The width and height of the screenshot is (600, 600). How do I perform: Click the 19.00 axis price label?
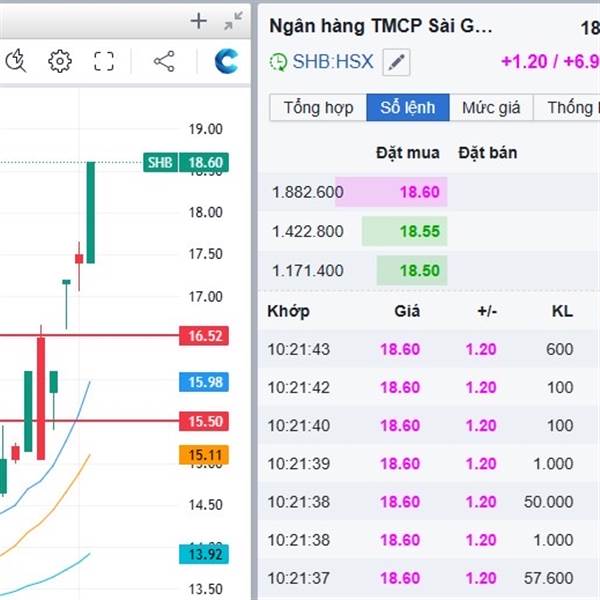(205, 129)
